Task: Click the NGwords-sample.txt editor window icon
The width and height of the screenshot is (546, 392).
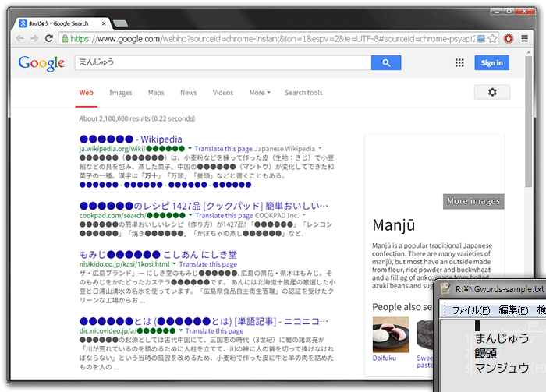Action: (445, 288)
